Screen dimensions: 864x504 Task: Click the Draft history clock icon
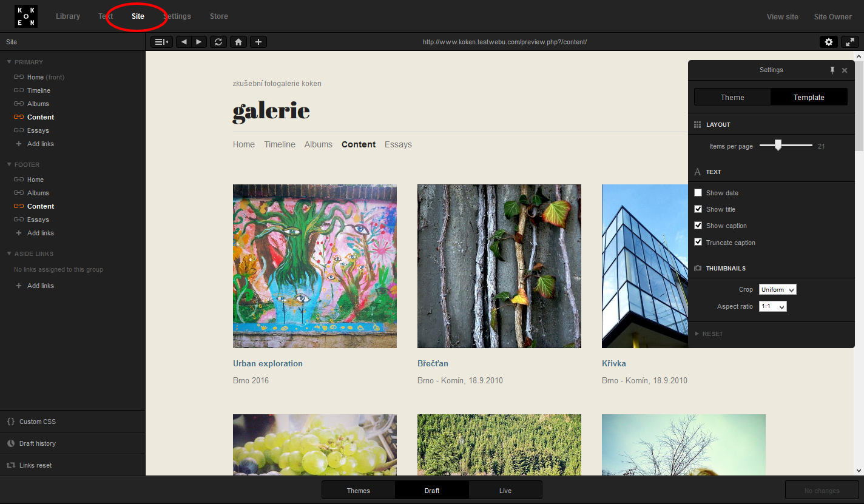click(11, 443)
